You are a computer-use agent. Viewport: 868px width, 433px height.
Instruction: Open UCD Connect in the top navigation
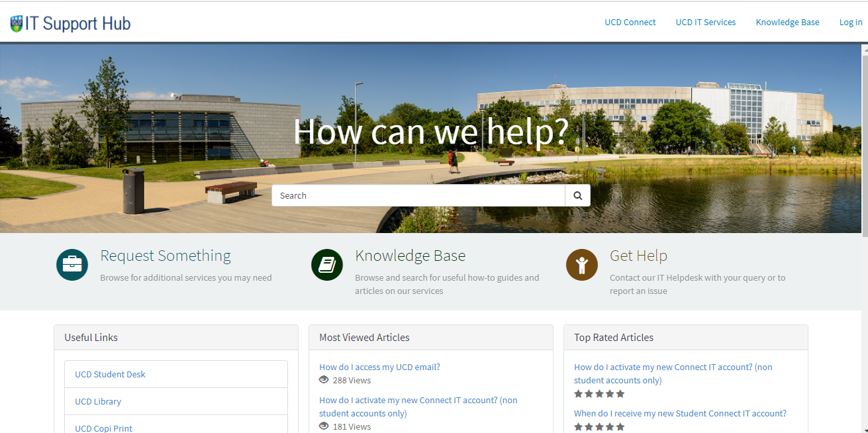coord(630,22)
